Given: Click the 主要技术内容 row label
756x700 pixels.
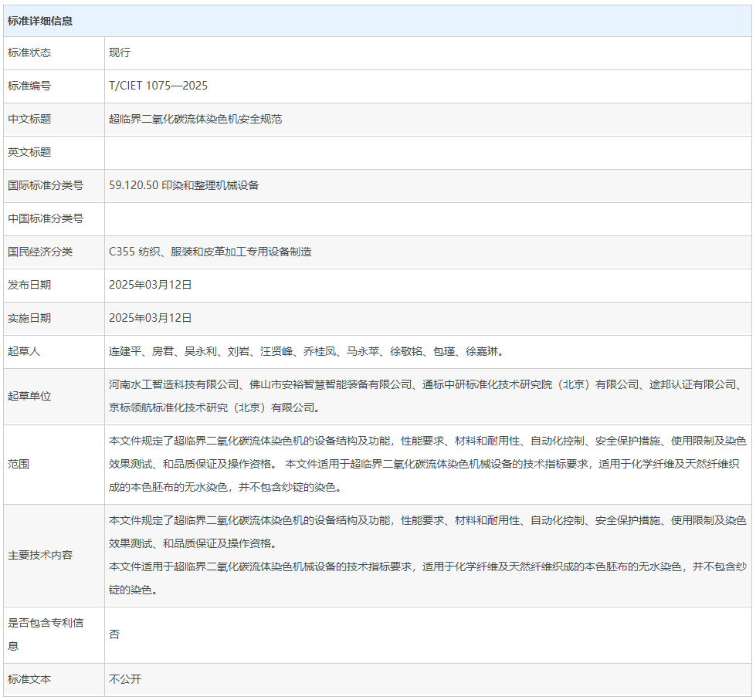Looking at the screenshot, I should tap(40, 555).
